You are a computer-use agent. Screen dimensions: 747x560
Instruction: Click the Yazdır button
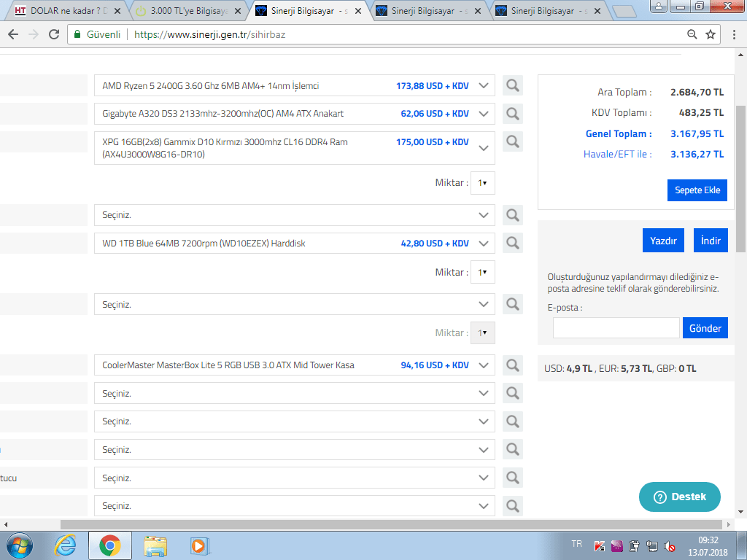click(x=663, y=241)
